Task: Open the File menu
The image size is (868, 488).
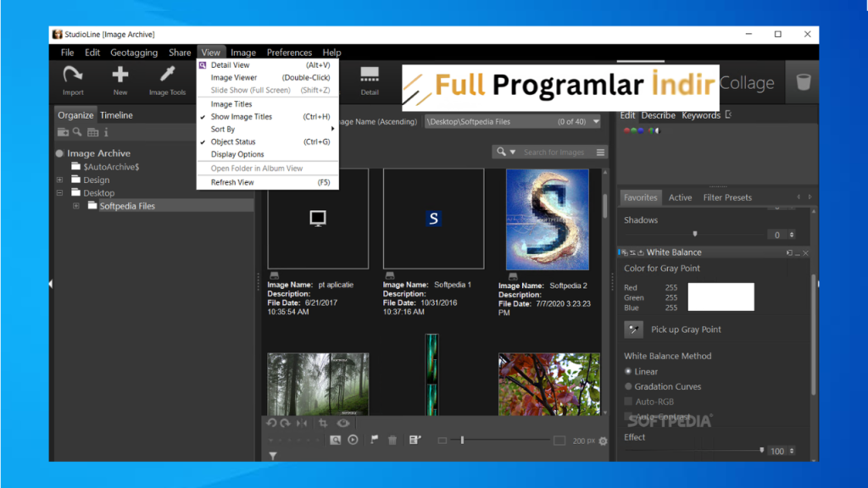Action: [68, 53]
